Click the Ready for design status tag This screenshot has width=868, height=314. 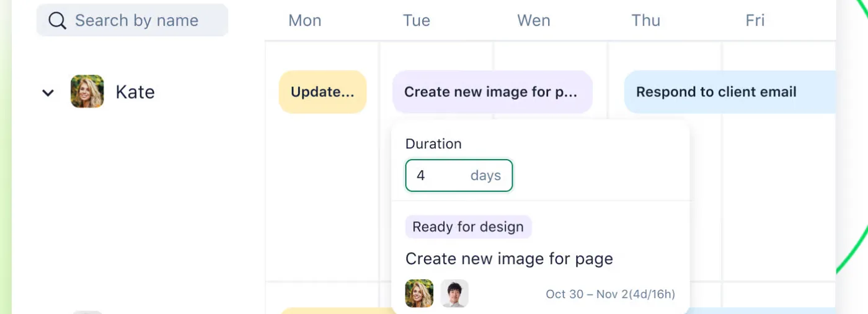468,227
